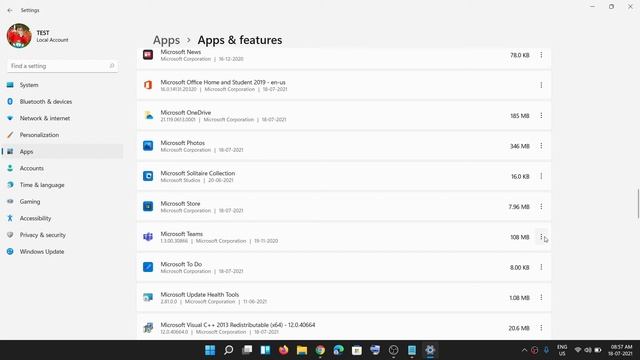Click the Microsoft Teams app icon

(148, 237)
